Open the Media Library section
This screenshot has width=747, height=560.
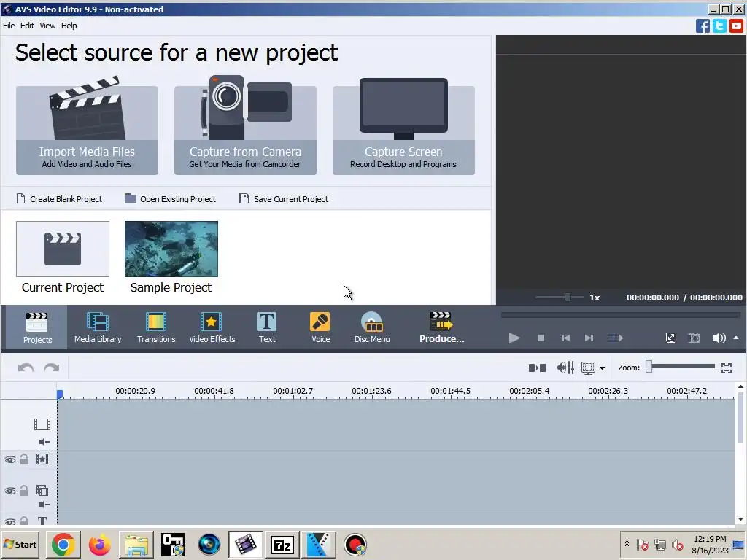click(98, 327)
